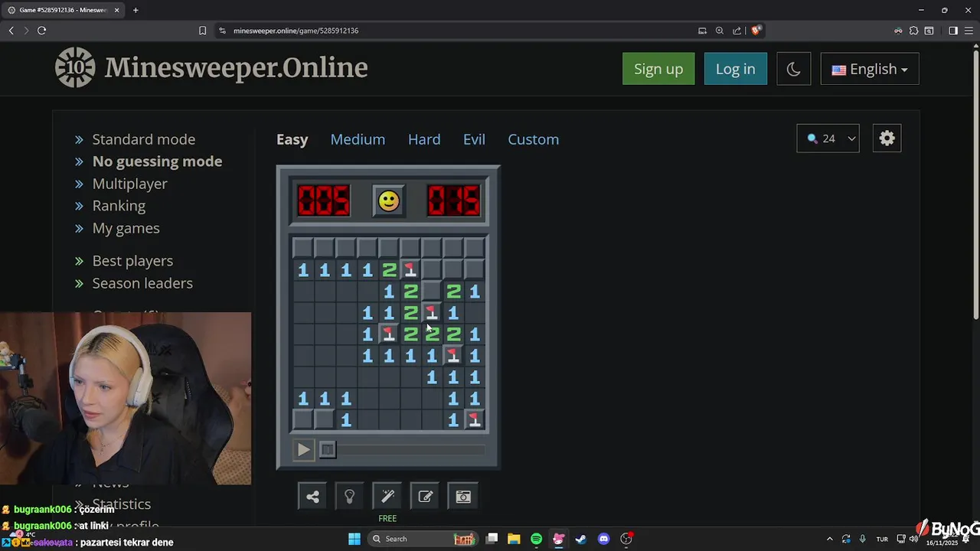Open the English language dropdown
Image resolution: width=980 pixels, height=551 pixels.
click(x=870, y=69)
